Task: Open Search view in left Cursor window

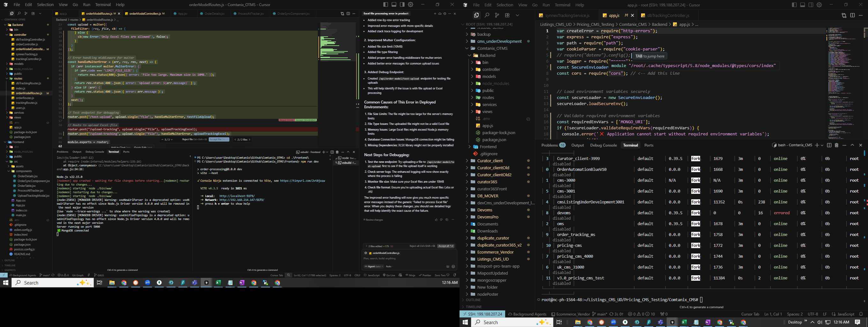Action: 19,13
